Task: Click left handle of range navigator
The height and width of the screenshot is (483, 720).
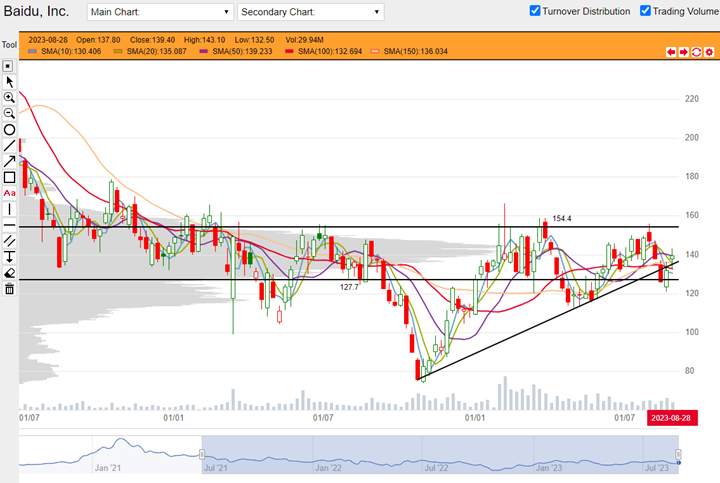Action: (x=202, y=455)
